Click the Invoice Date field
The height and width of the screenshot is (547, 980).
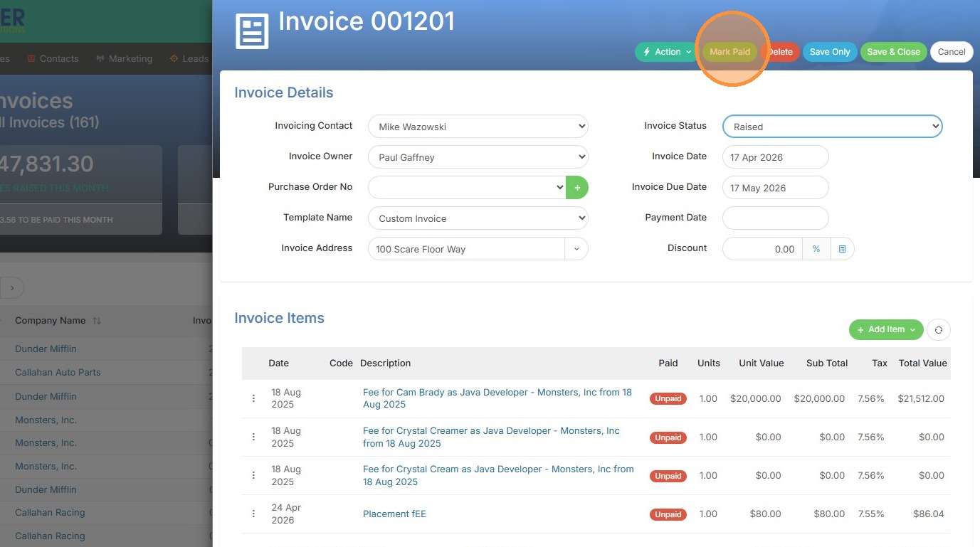point(776,157)
